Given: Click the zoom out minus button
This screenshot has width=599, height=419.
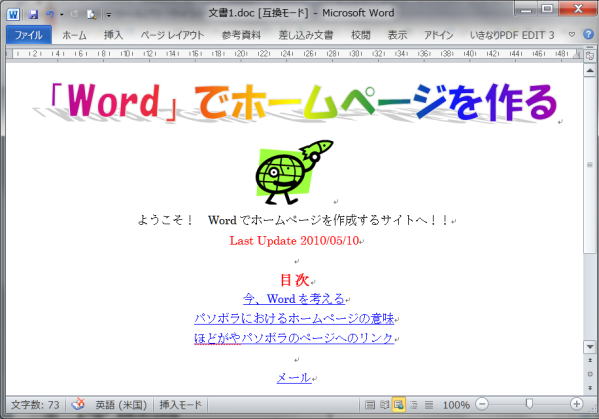Looking at the screenshot, I should click(x=482, y=404).
